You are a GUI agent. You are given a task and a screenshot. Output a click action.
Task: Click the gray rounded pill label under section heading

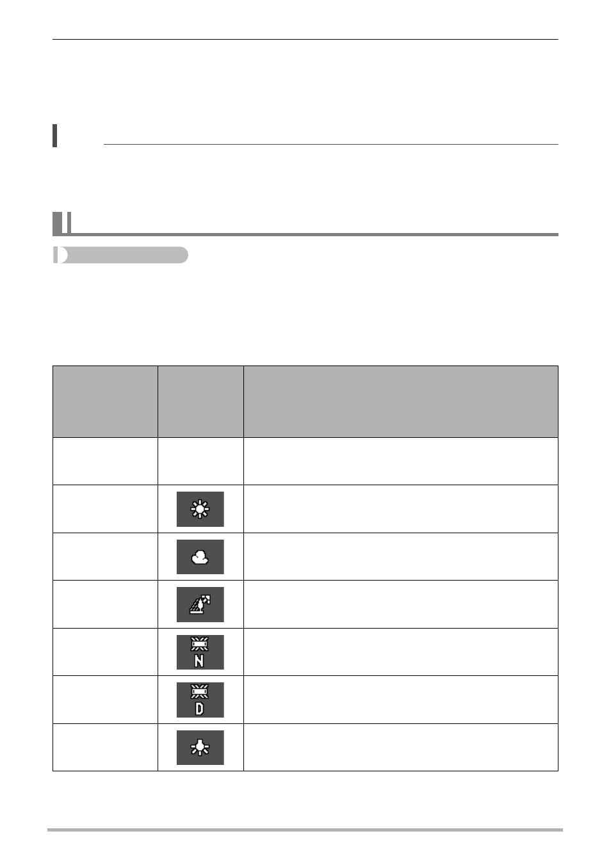[120, 255]
